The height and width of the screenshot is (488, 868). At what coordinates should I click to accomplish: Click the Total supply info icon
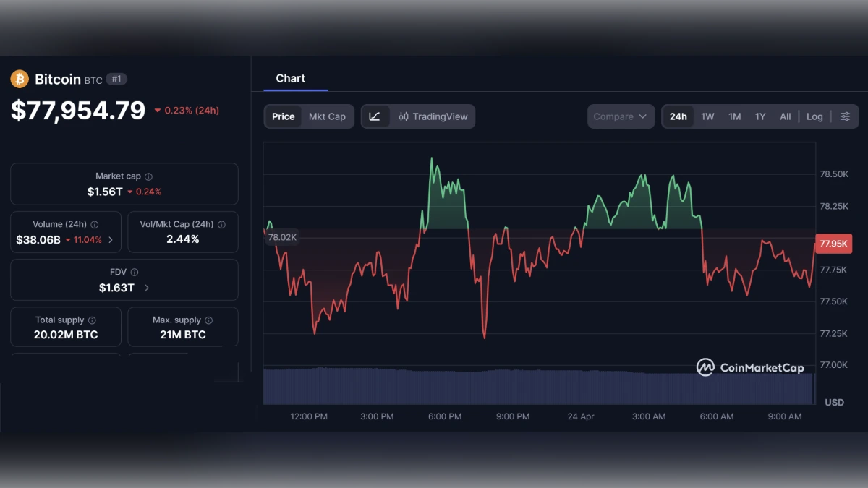(92, 320)
